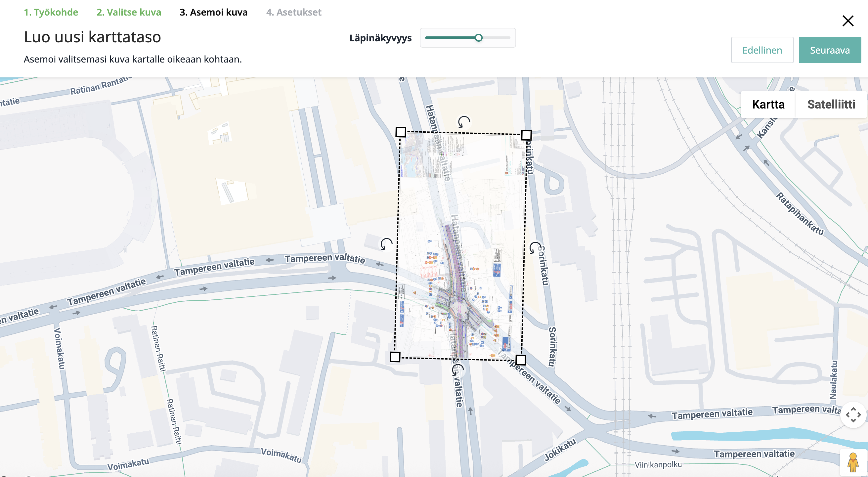Click the Ratapihankatu street label

800,214
